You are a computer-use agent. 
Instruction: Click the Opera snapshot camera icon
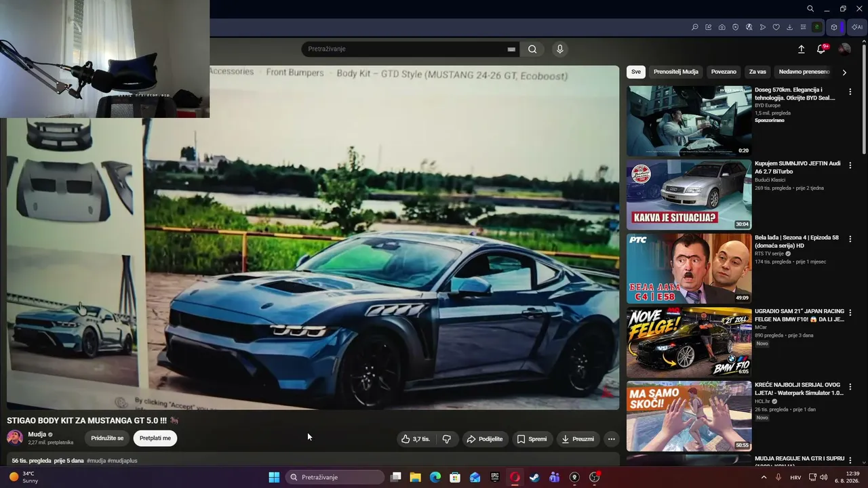click(722, 27)
